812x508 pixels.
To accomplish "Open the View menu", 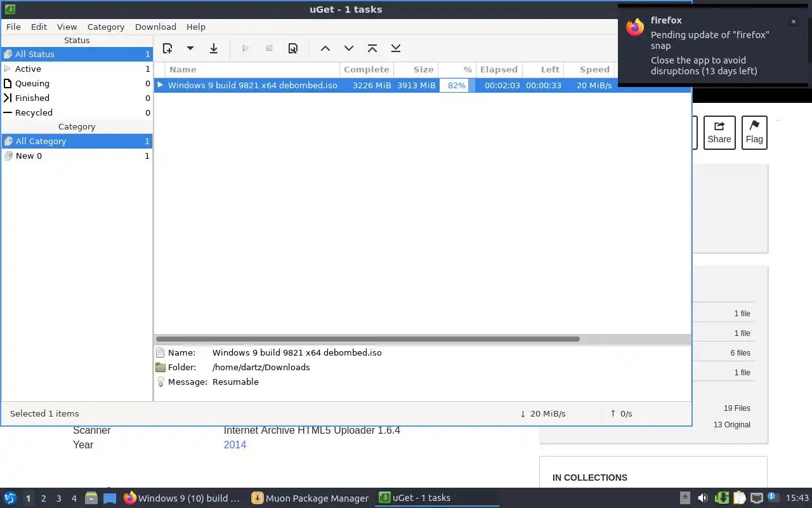I will click(x=67, y=27).
